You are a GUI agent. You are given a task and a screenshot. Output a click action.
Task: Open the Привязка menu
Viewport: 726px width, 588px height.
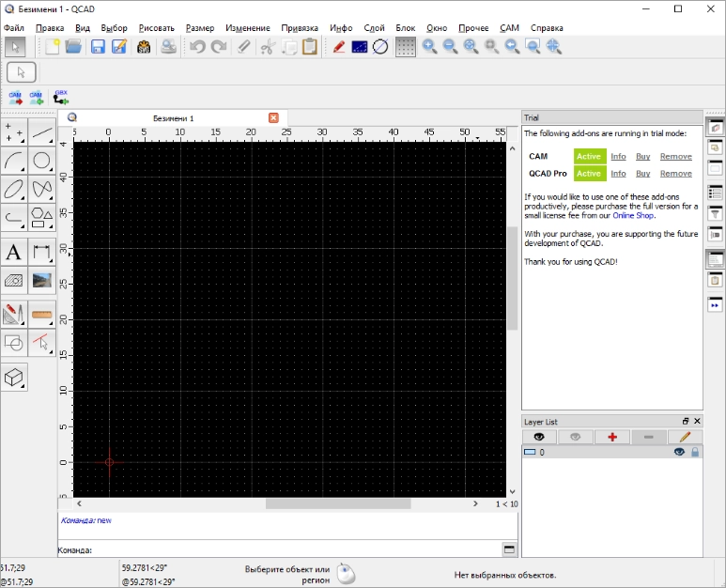[x=300, y=28]
